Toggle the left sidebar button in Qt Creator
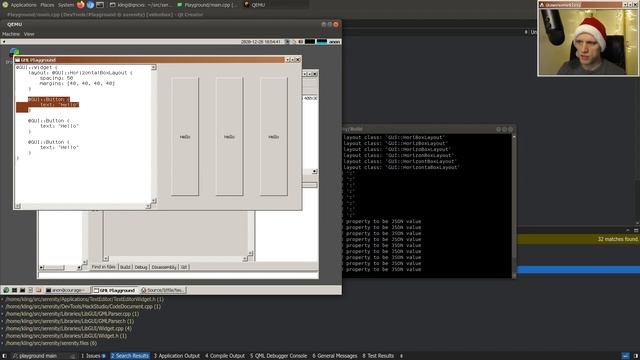 (4, 356)
